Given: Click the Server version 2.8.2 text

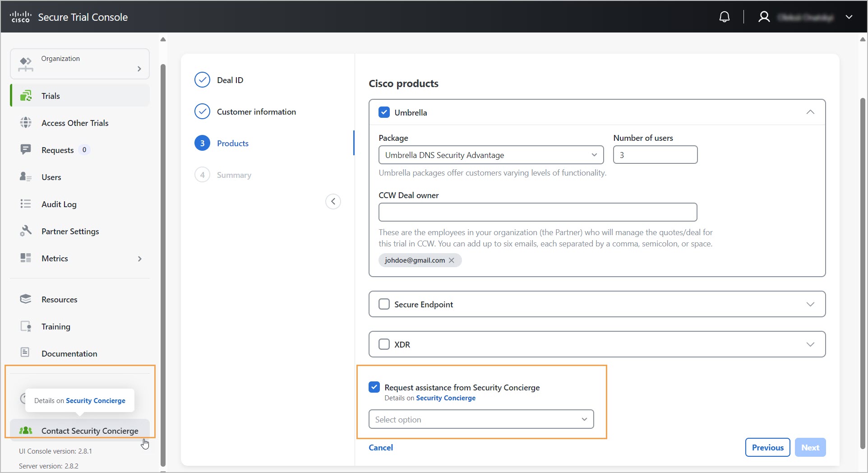Looking at the screenshot, I should coord(49,466).
